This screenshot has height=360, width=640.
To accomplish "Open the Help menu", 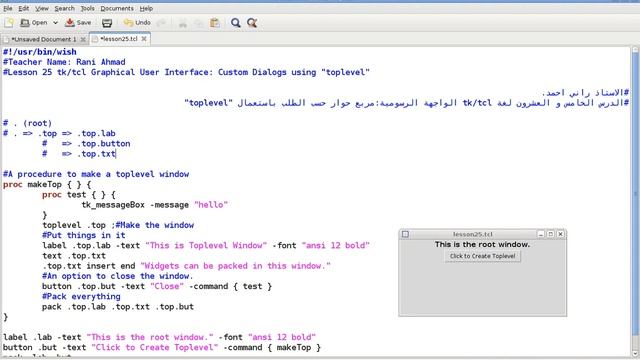I will (146, 8).
